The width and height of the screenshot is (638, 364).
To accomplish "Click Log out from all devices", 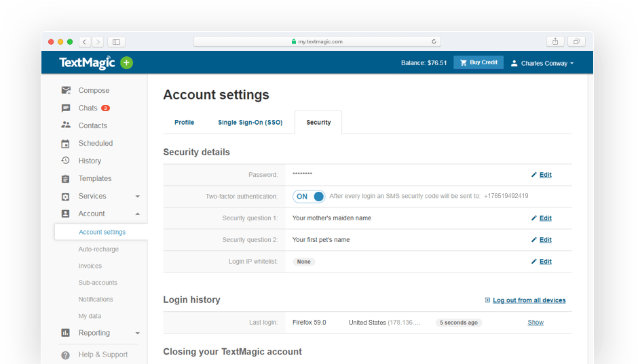I will (529, 300).
